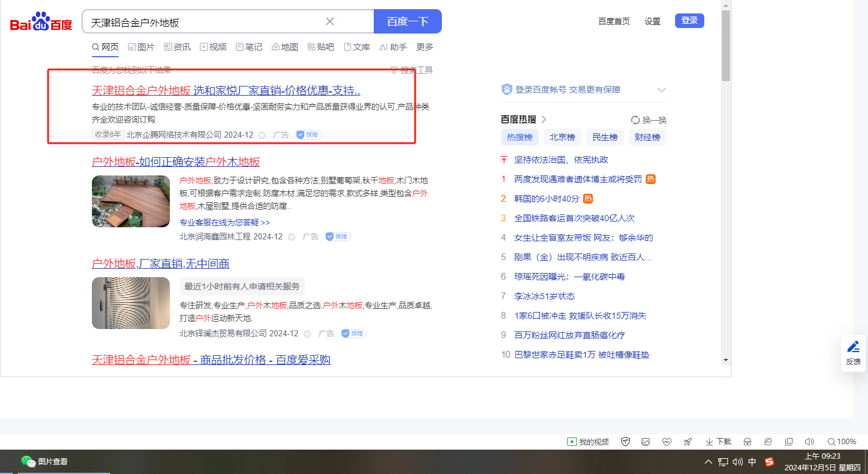The height and width of the screenshot is (474, 868).
Task: Click the 百度一下 search button
Action: tap(407, 22)
